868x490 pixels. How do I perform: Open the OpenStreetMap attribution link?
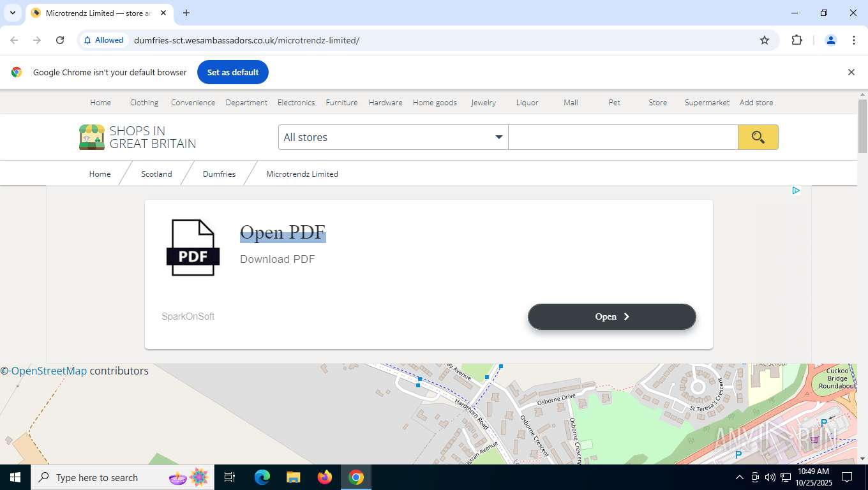49,371
